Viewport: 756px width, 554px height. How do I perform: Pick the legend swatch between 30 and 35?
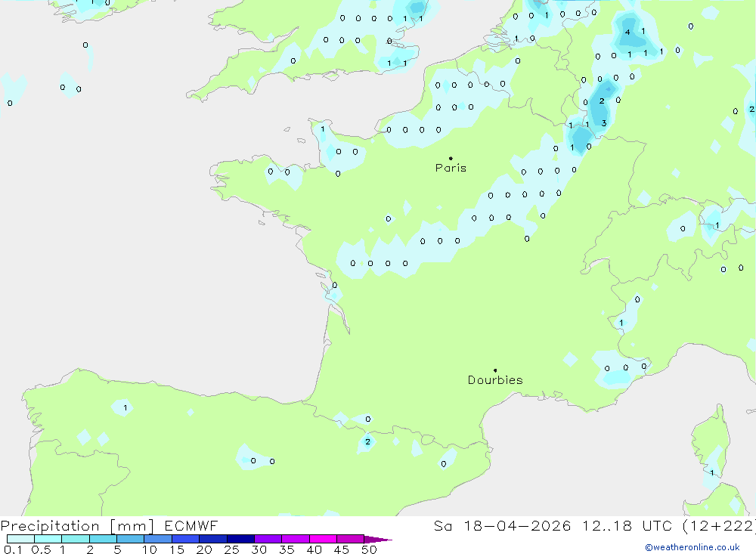click(x=268, y=539)
